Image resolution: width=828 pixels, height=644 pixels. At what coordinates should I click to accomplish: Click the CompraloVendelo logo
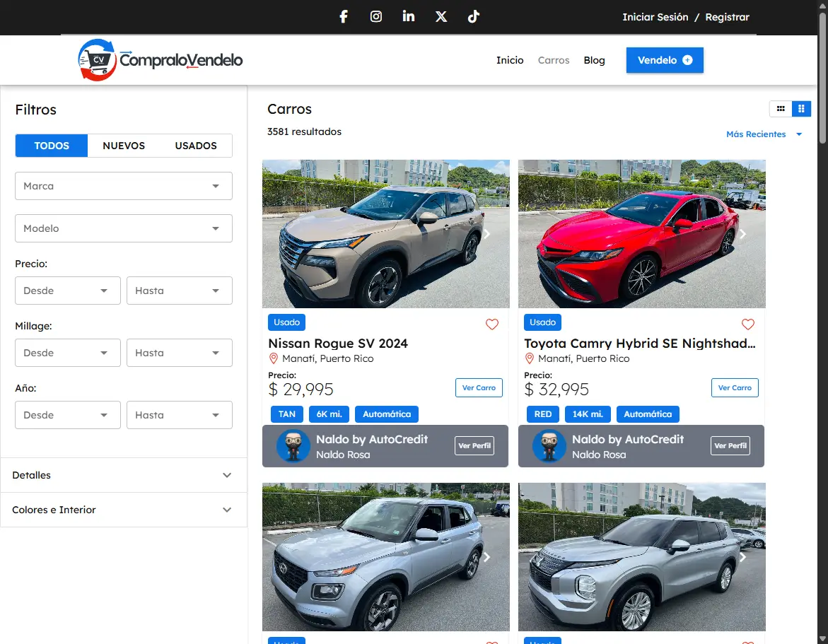pyautogui.click(x=161, y=60)
